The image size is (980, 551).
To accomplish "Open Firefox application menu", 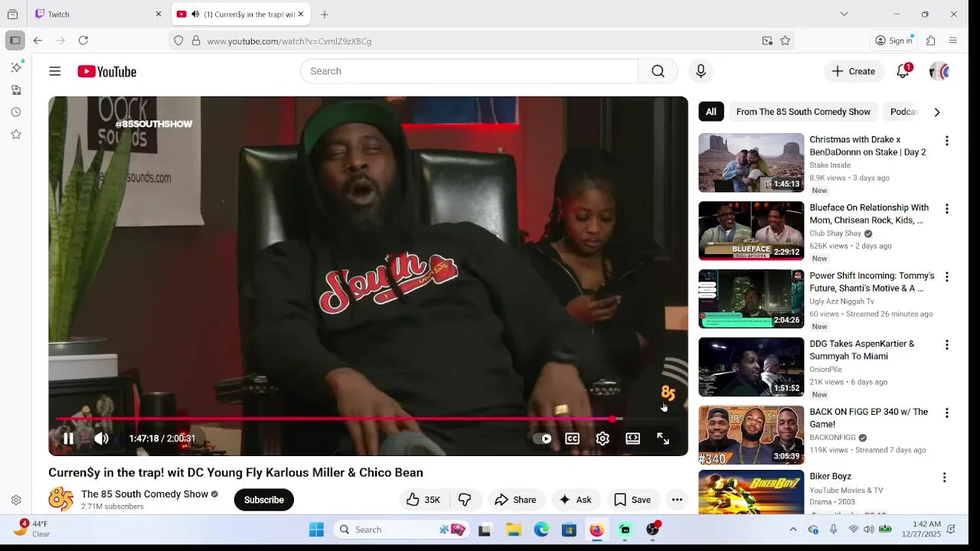I will click(x=953, y=41).
